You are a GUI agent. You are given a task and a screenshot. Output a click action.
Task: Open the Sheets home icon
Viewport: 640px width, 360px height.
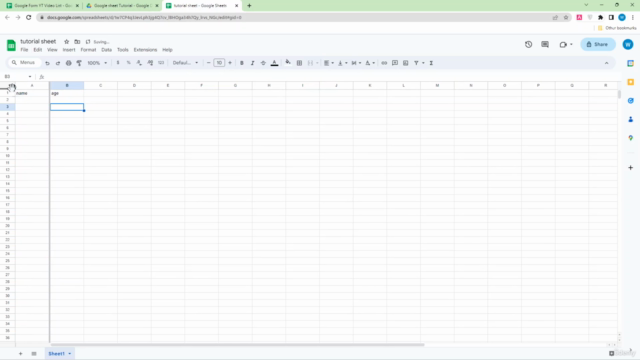11,45
